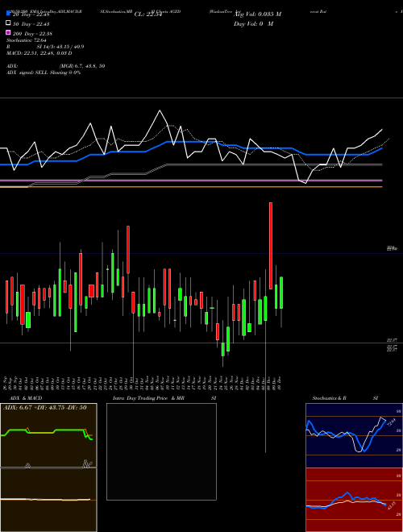Click the 'ADX: 6.67 +DY: 43.75 -DY: 50' header

coord(45,408)
